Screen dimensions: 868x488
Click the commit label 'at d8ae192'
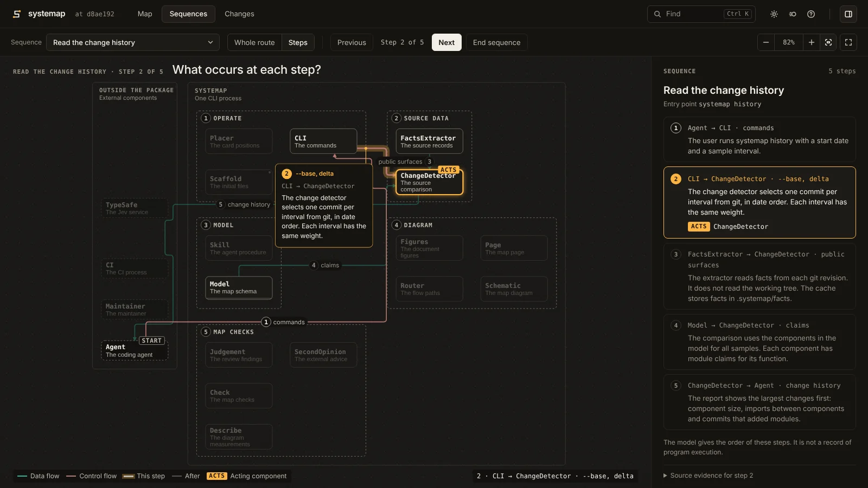pyautogui.click(x=94, y=14)
